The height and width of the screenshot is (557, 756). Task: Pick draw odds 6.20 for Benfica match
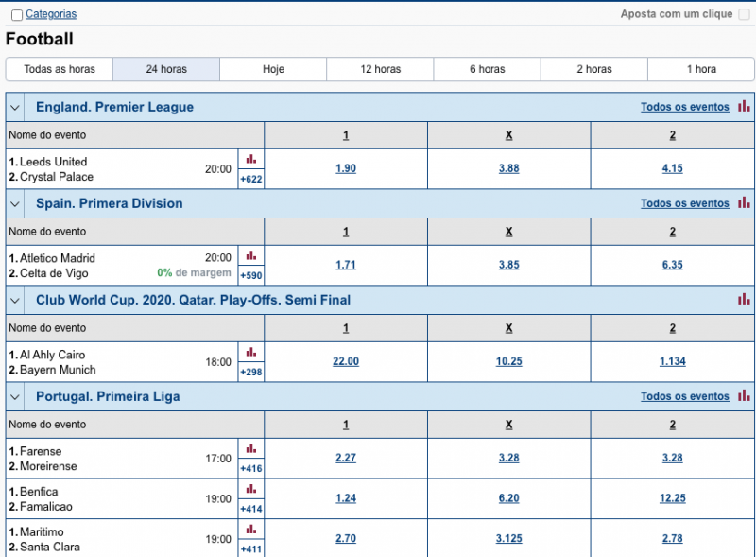(508, 498)
